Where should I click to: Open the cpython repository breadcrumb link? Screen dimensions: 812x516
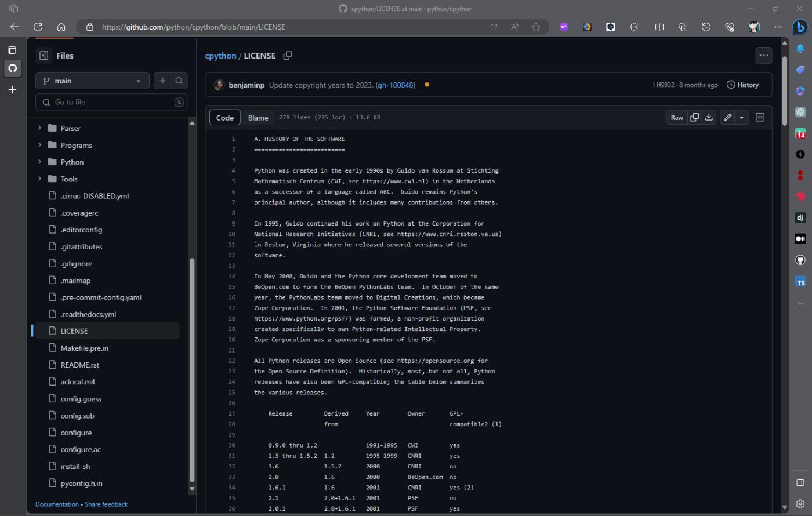(220, 56)
